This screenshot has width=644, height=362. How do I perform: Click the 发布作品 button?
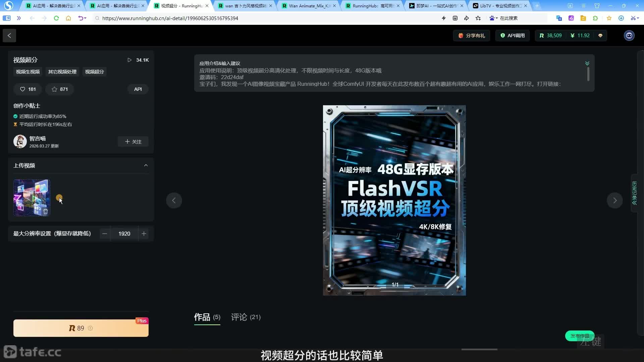tap(580, 336)
